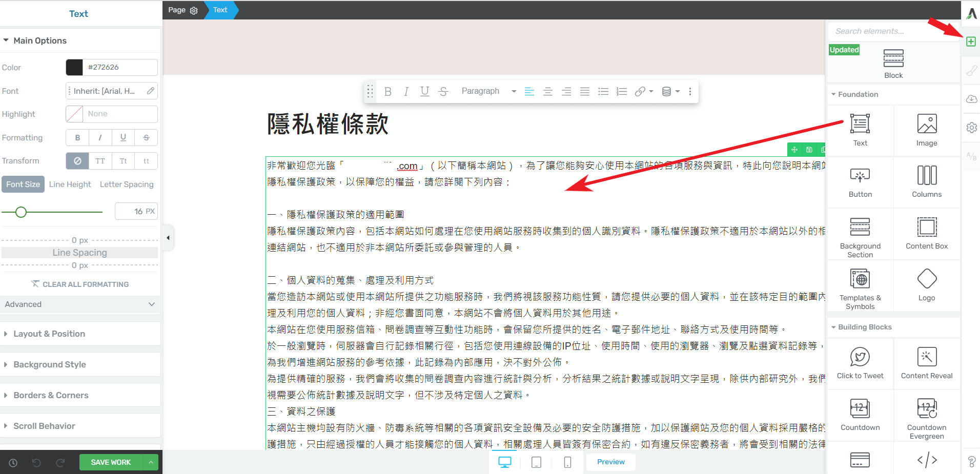Viewport: 980px width, 474px height.
Task: Add the Logo element
Action: [x=927, y=286]
